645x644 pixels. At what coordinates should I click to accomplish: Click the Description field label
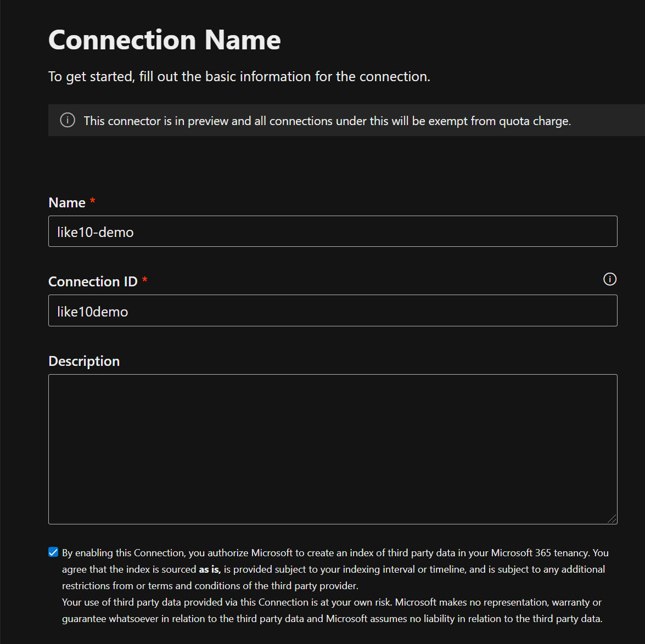pos(84,361)
